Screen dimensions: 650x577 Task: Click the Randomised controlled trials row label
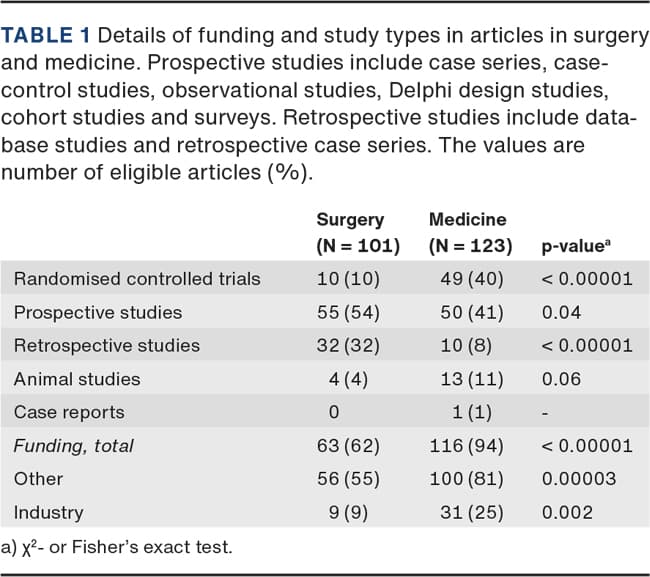coord(137,279)
